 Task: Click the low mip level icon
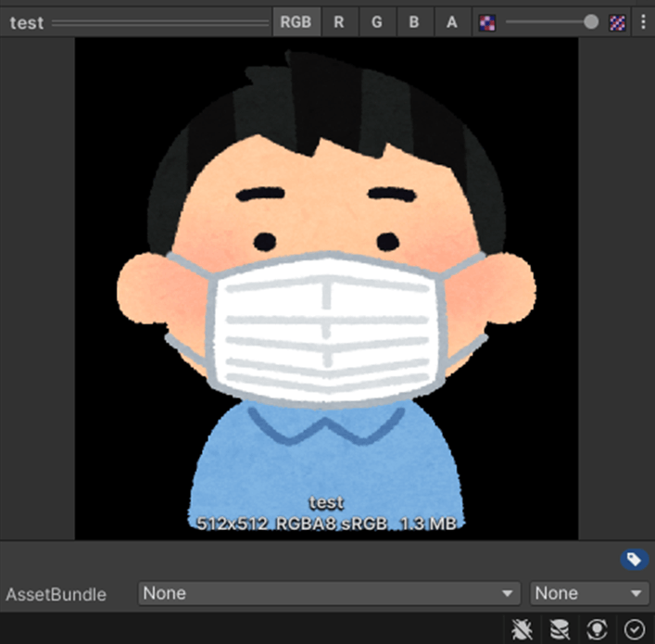coord(487,22)
